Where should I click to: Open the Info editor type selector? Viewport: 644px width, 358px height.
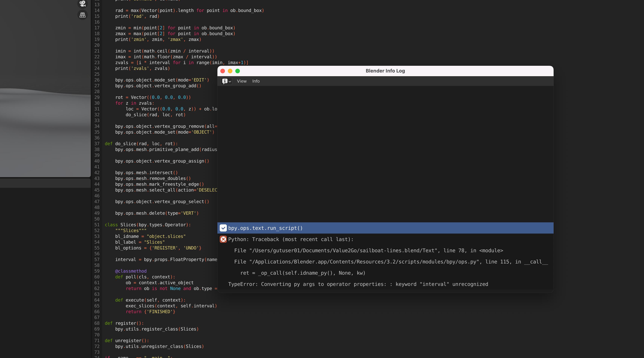[x=227, y=81]
